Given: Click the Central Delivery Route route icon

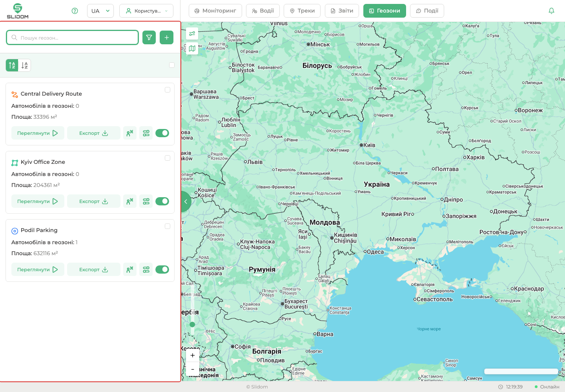Looking at the screenshot, I should (15, 94).
